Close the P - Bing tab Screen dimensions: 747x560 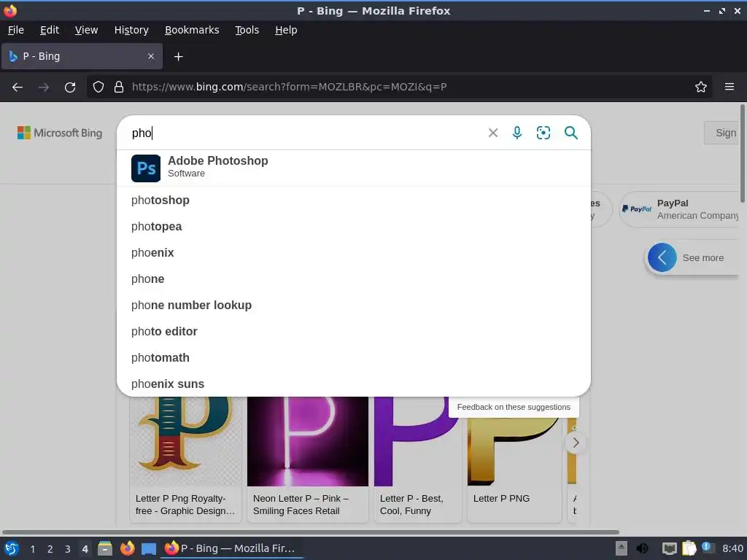151,56
